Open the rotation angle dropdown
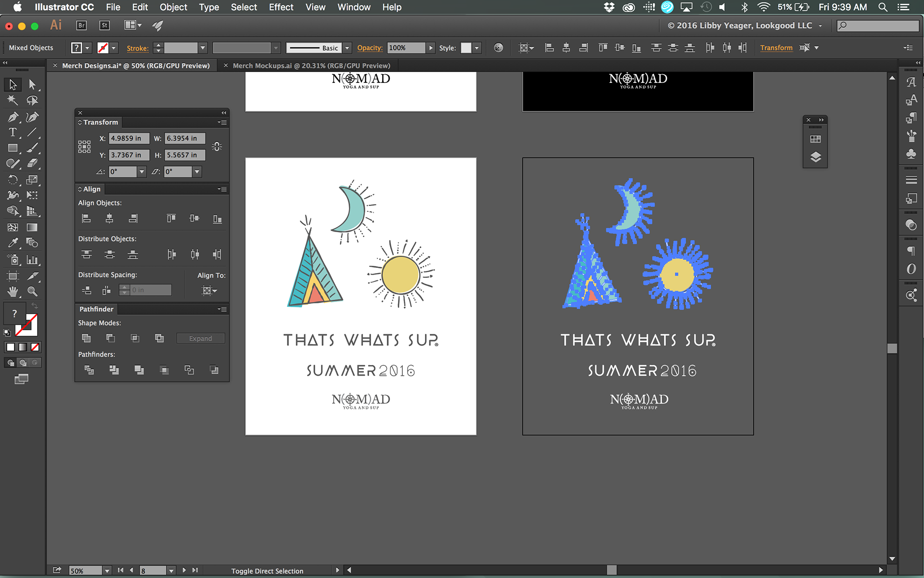The width and height of the screenshot is (924, 578). (x=141, y=171)
